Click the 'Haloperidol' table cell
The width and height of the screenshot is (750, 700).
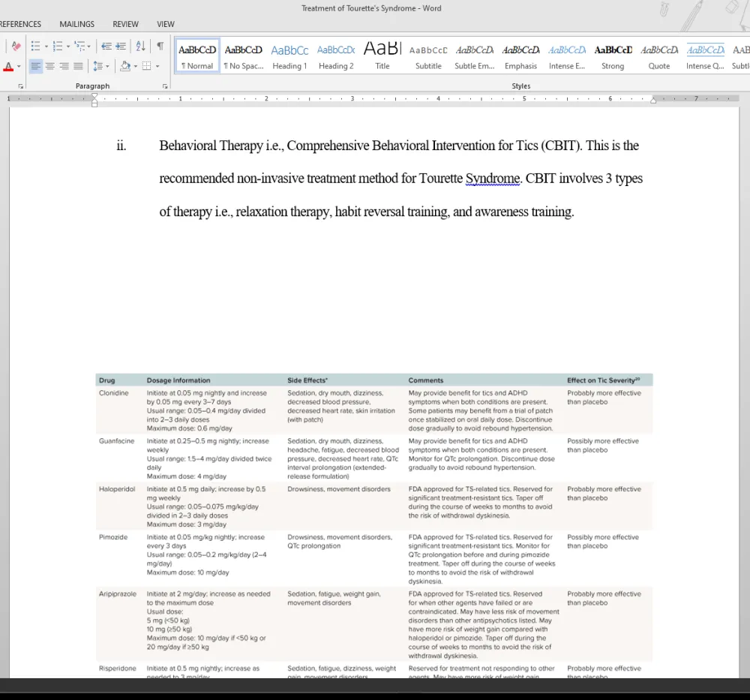pos(117,489)
